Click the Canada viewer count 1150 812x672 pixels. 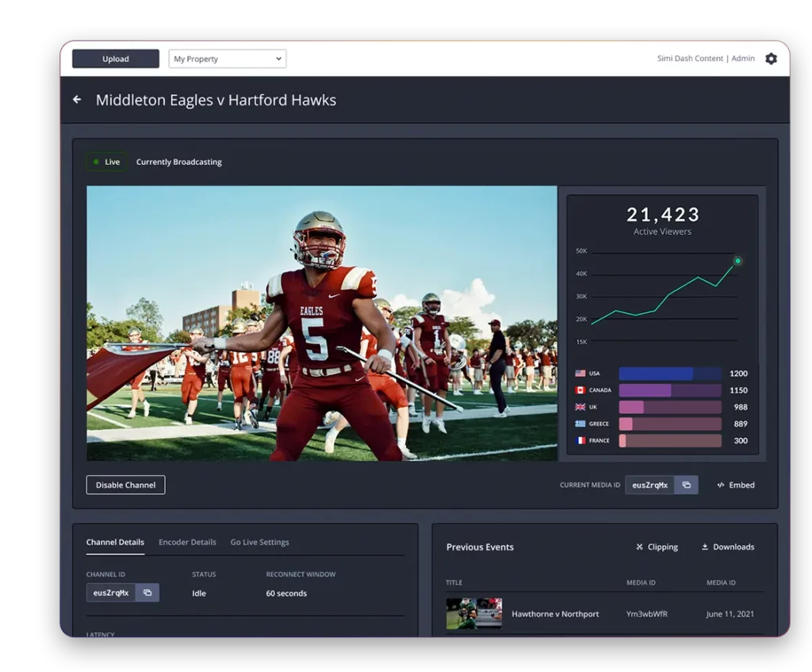click(x=738, y=390)
